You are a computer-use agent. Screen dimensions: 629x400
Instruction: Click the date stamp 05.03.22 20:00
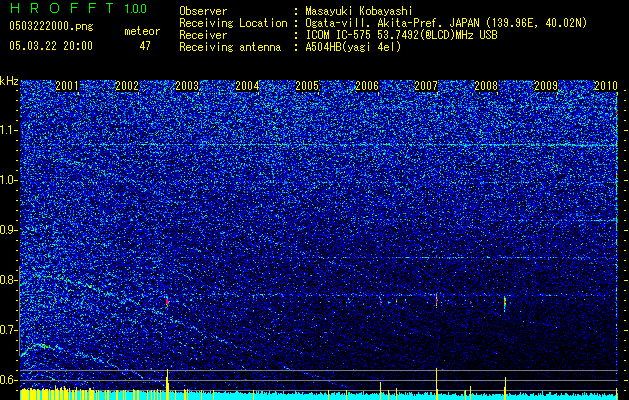[x=51, y=45]
